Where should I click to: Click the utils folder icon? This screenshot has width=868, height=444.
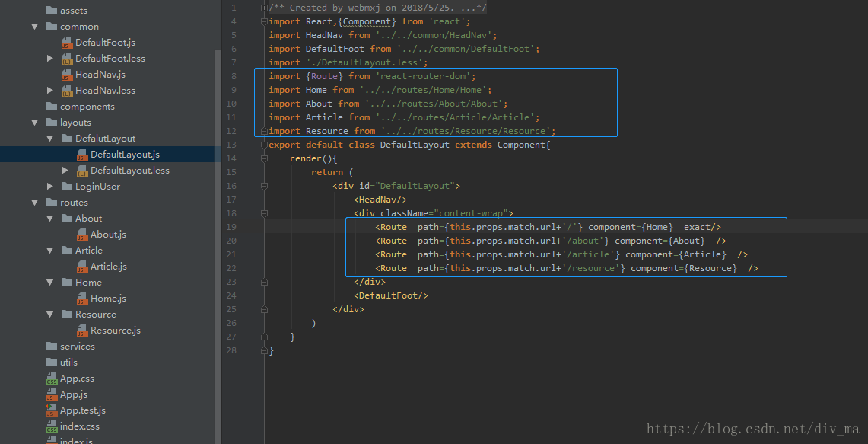(52, 363)
